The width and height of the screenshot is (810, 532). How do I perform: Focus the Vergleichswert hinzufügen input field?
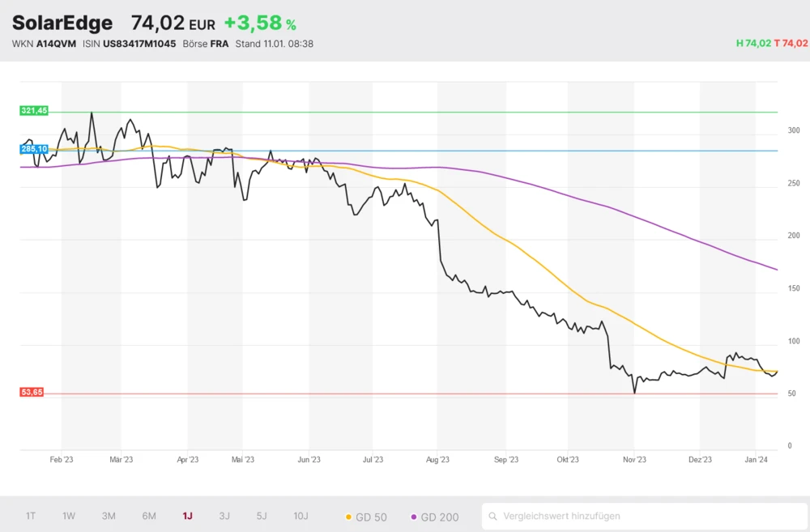[648, 516]
